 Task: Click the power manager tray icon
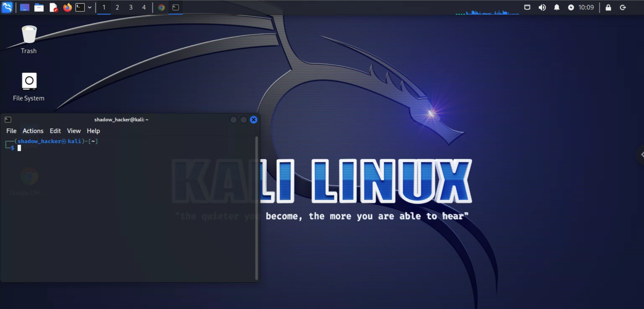click(x=571, y=7)
